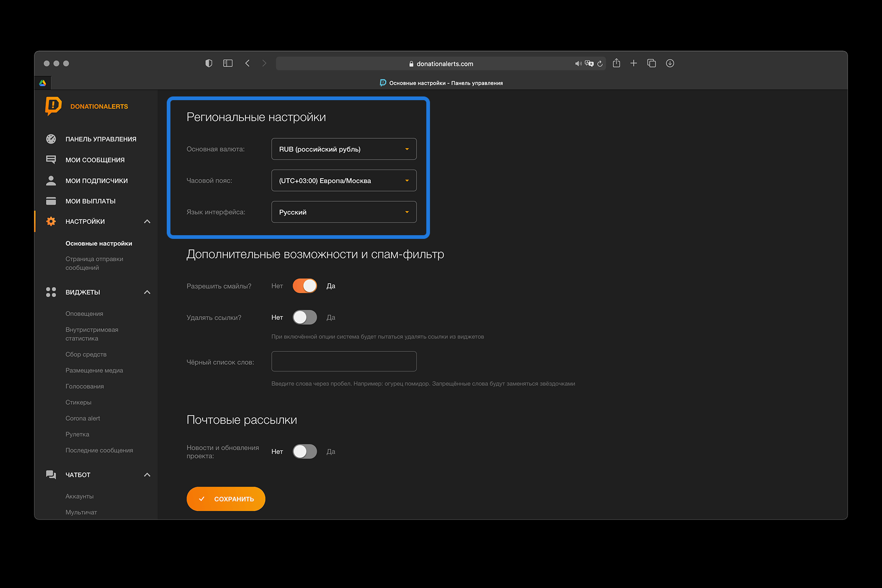The height and width of the screenshot is (588, 882).
Task: Open Мои выплаты menu item
Action: 90,201
